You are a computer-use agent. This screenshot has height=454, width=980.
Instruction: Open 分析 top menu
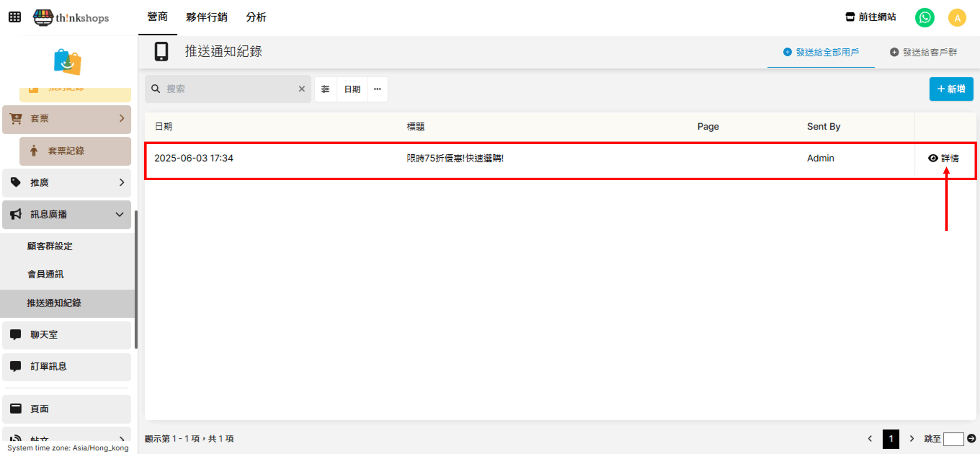tap(256, 17)
